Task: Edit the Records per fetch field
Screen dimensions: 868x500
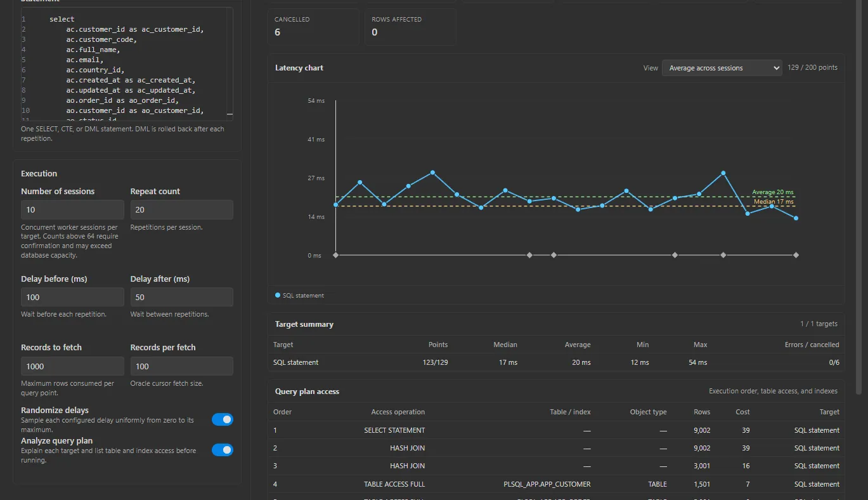Action: tap(181, 366)
